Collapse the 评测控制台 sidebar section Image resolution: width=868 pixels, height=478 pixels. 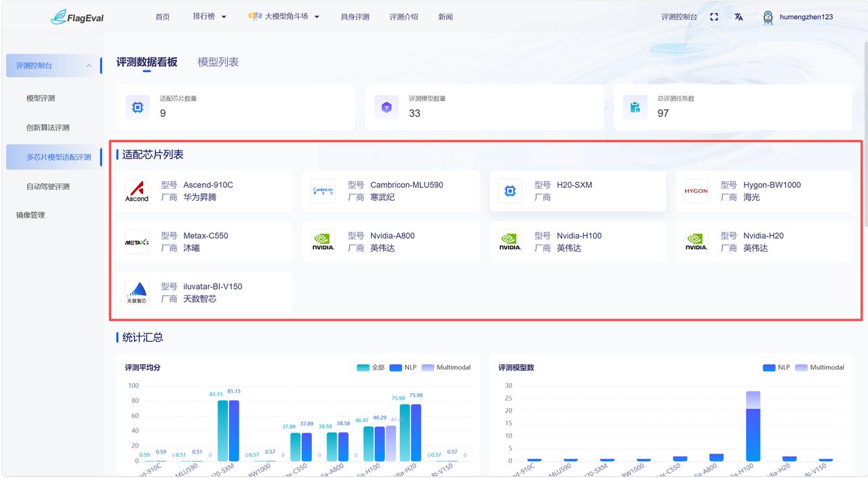tap(54, 66)
